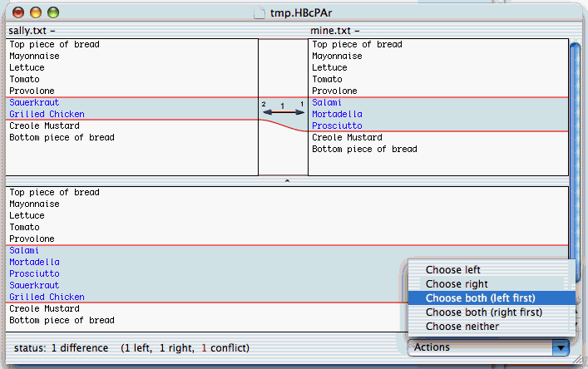
Task: Close the tmp.HBcPAr window
Action: point(18,12)
